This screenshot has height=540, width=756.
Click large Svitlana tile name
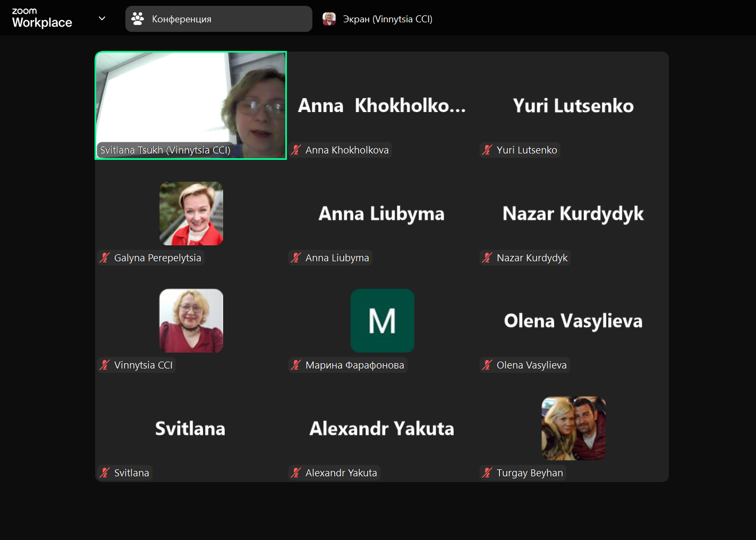pyautogui.click(x=190, y=428)
